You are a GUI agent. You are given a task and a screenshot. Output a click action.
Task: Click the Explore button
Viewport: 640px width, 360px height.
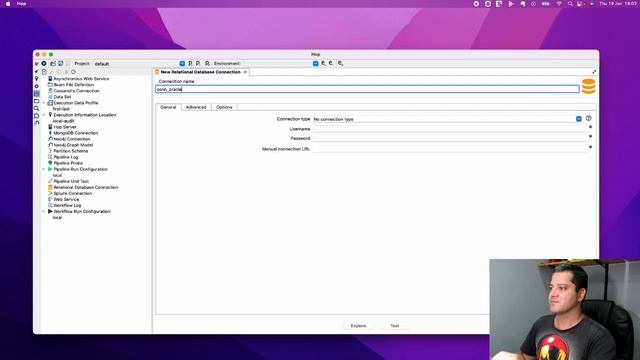[x=358, y=326]
